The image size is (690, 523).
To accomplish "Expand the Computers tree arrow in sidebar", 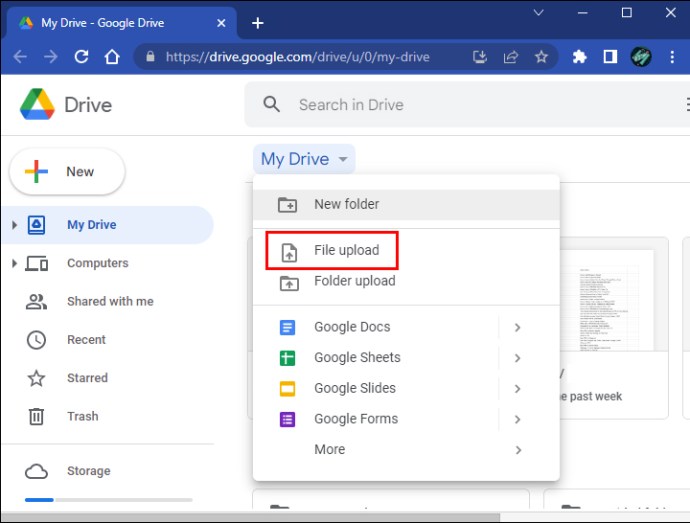I will tap(14, 263).
